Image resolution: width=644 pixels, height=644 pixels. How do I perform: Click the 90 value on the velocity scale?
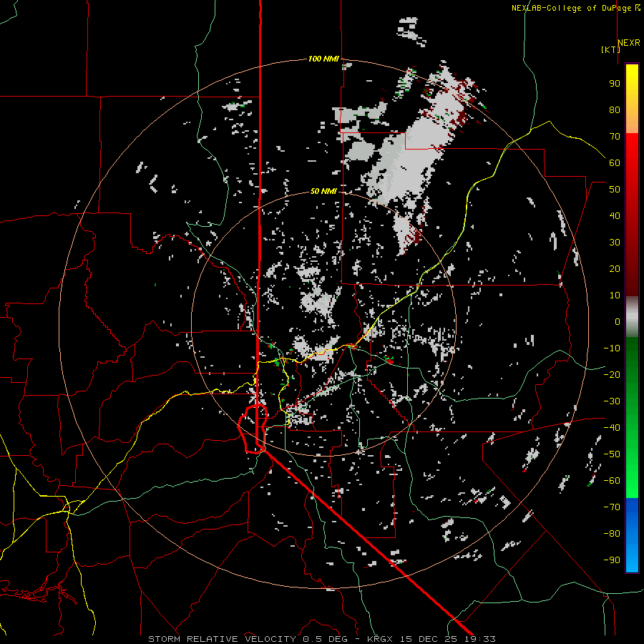615,84
